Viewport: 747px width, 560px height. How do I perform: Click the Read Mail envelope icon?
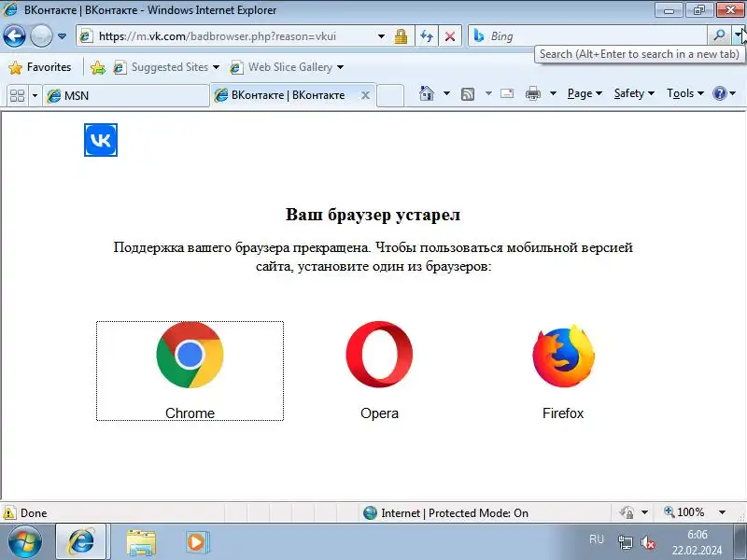click(507, 93)
